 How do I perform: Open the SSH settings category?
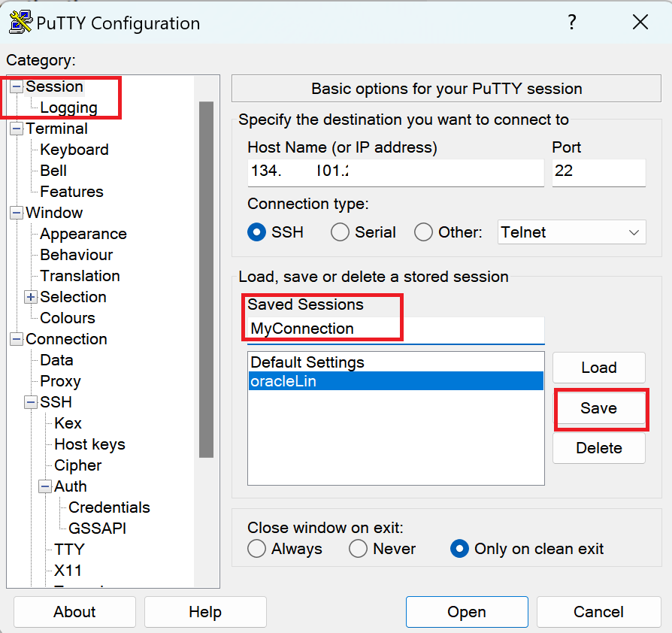point(56,402)
